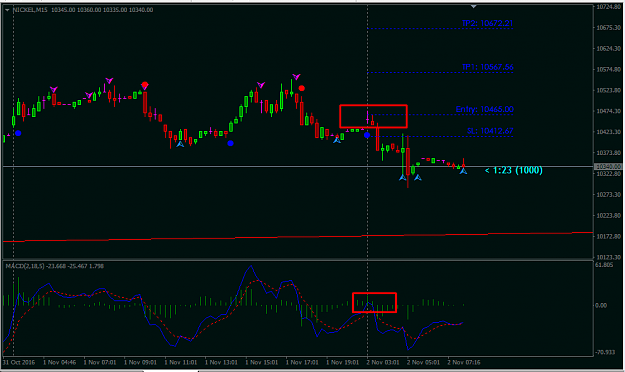
Task: Click the magenta down arrow at the chart's highest peak
Action: point(296,77)
